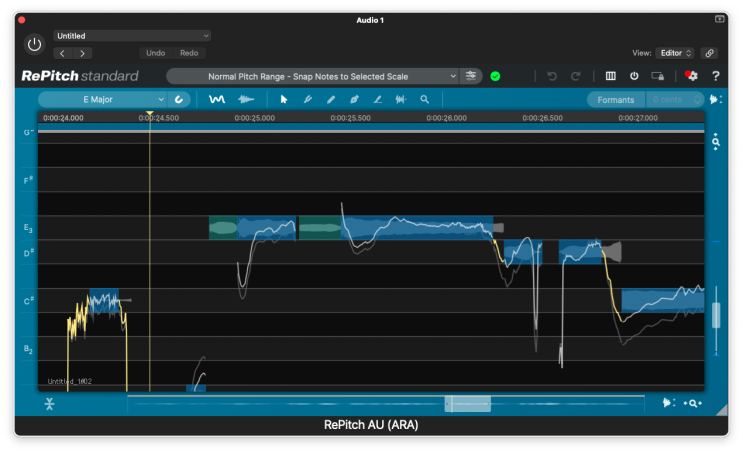Click vertical zoom magnifier icon
The image size is (743, 453).
click(x=716, y=142)
